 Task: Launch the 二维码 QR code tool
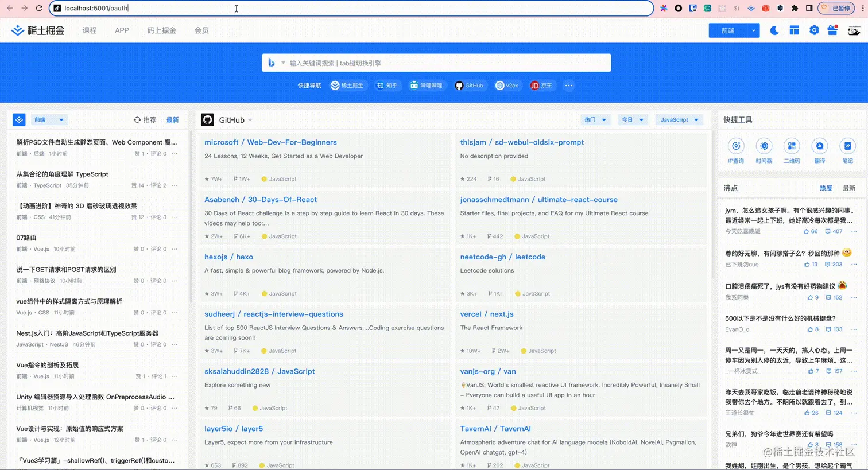(792, 151)
